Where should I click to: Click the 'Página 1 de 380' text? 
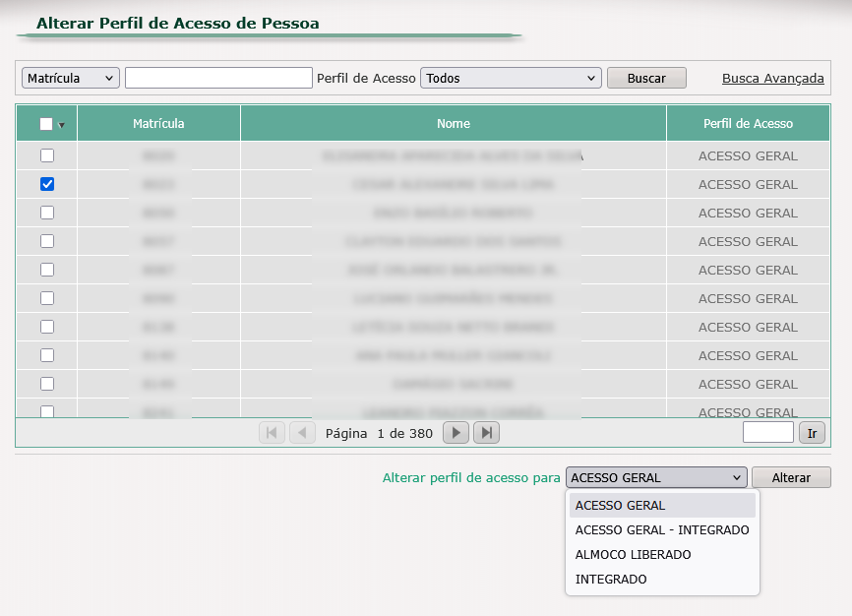click(379, 433)
